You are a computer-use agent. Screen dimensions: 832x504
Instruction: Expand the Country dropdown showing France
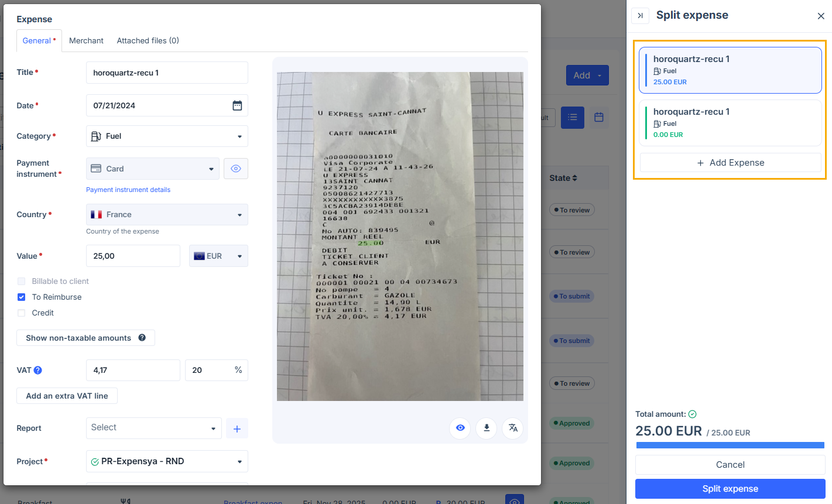pos(167,215)
